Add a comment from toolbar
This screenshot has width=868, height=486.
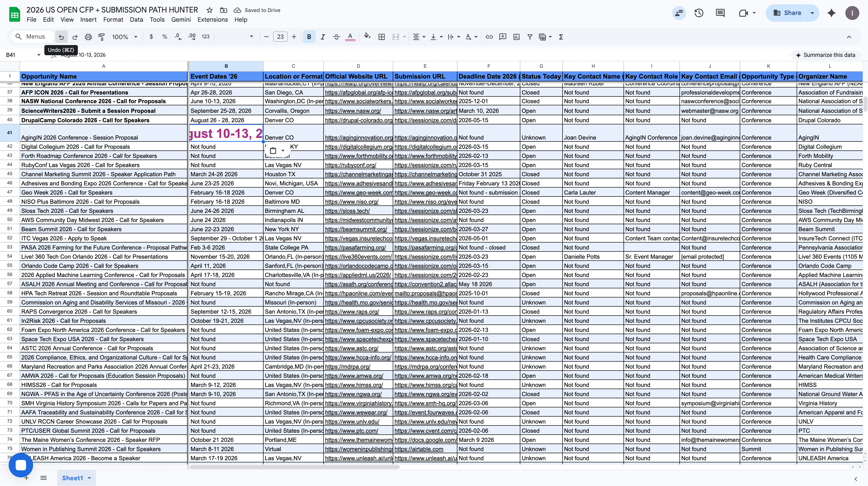tap(503, 37)
